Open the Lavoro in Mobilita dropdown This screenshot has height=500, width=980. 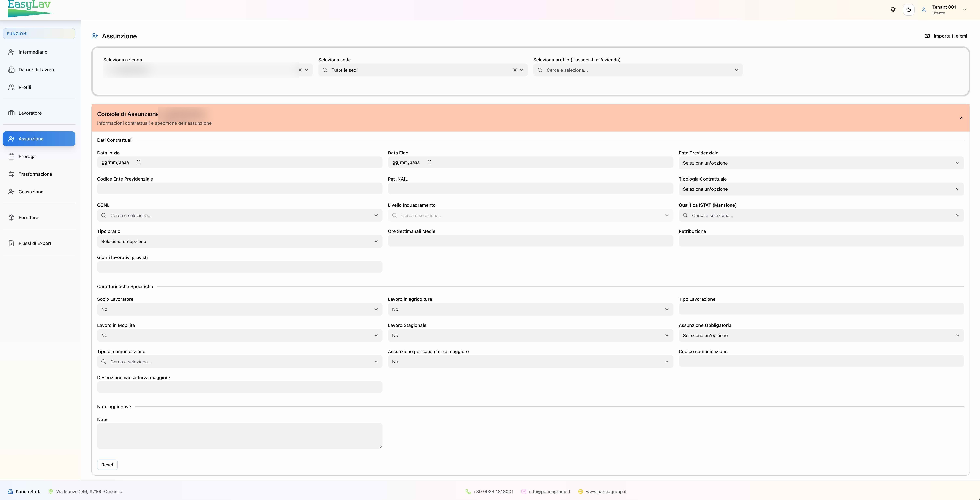click(240, 335)
